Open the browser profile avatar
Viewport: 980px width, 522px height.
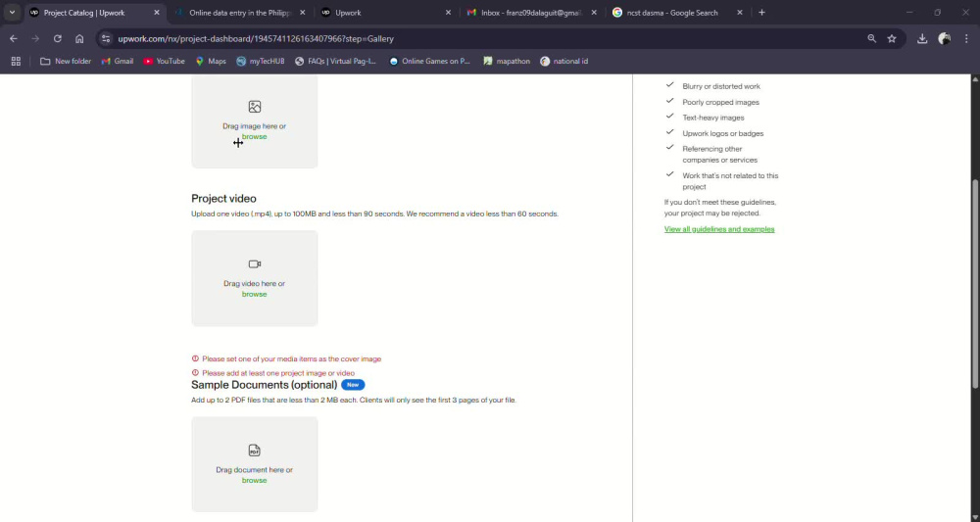(x=945, y=39)
